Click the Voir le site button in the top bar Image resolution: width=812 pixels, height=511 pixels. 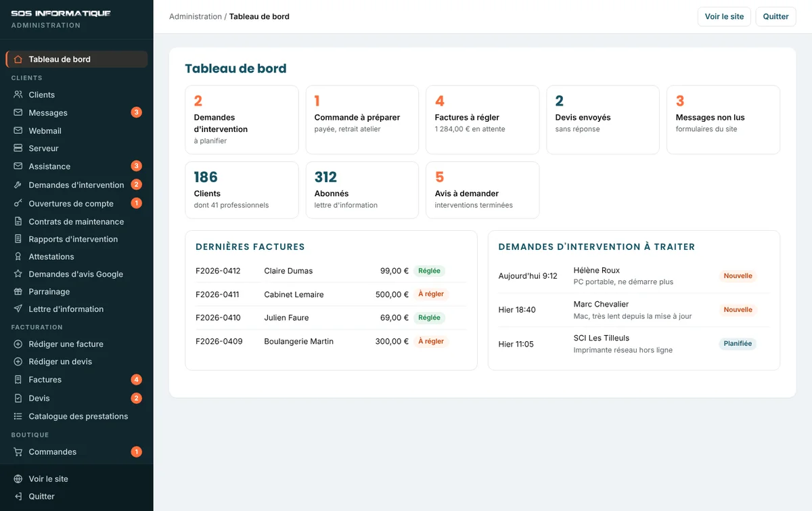(x=724, y=17)
